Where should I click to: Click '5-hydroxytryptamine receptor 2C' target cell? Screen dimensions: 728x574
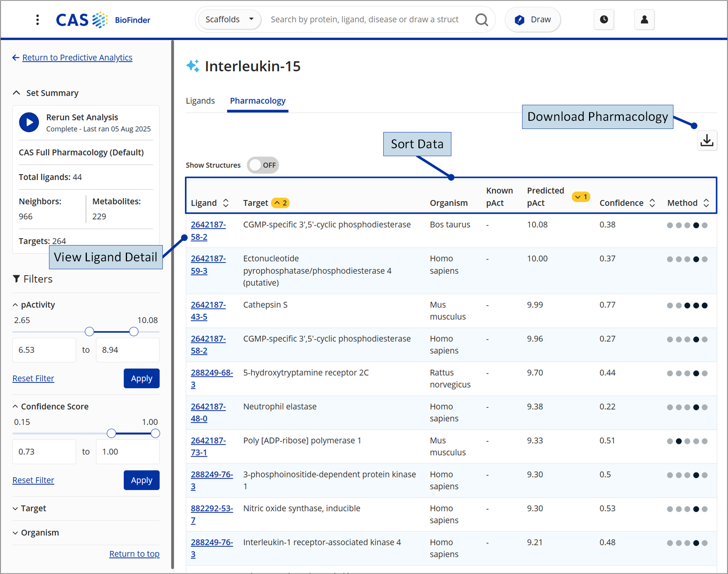click(306, 373)
